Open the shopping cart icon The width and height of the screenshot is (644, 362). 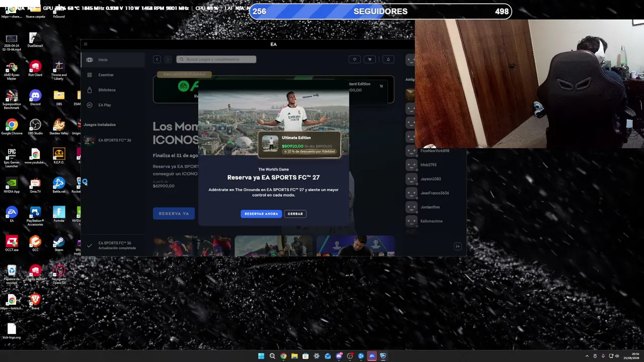(370, 59)
